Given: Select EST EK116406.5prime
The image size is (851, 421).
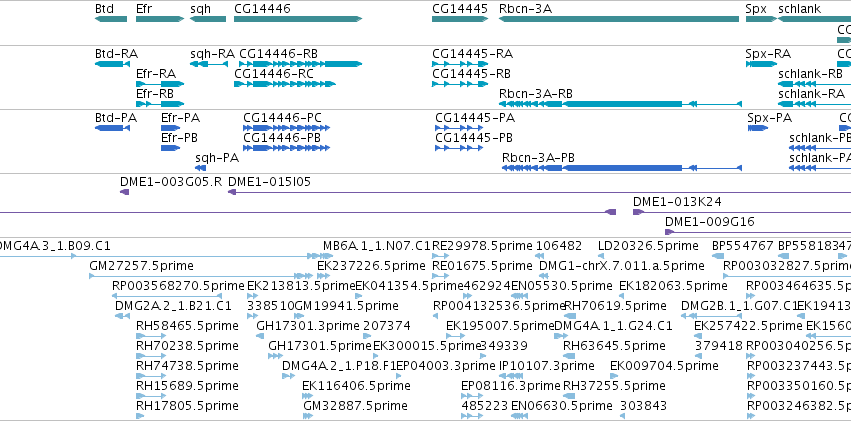Looking at the screenshot, I should [308, 397].
